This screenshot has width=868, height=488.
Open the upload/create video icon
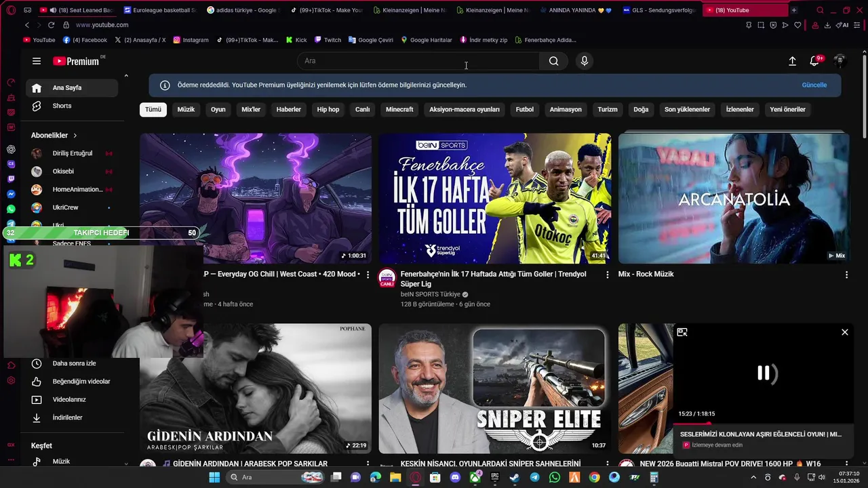coord(792,61)
